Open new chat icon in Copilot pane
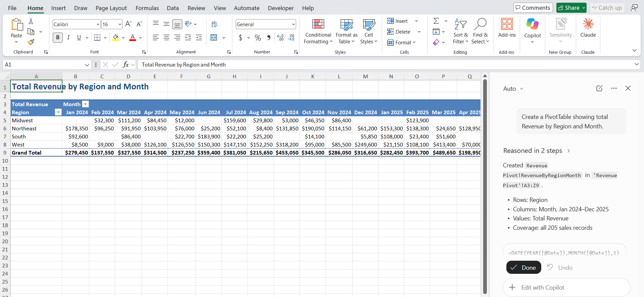Viewport: 644px width, 297px height. coord(599,88)
